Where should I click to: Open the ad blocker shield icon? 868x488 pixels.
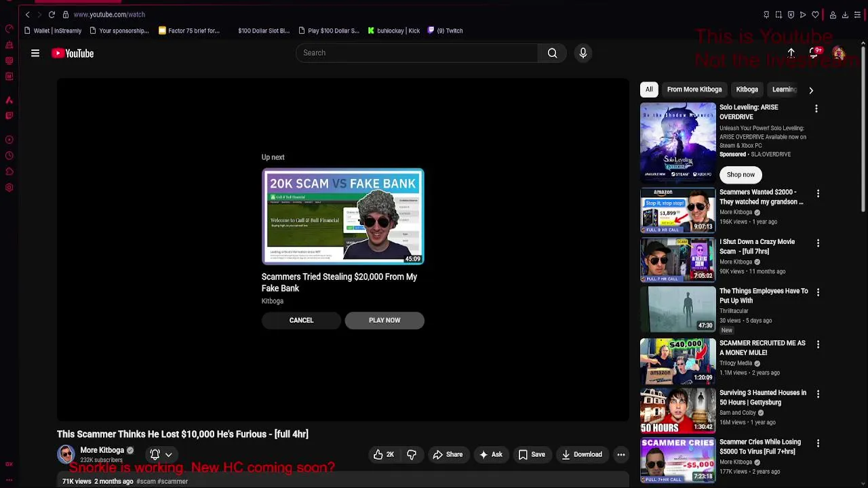tap(791, 15)
